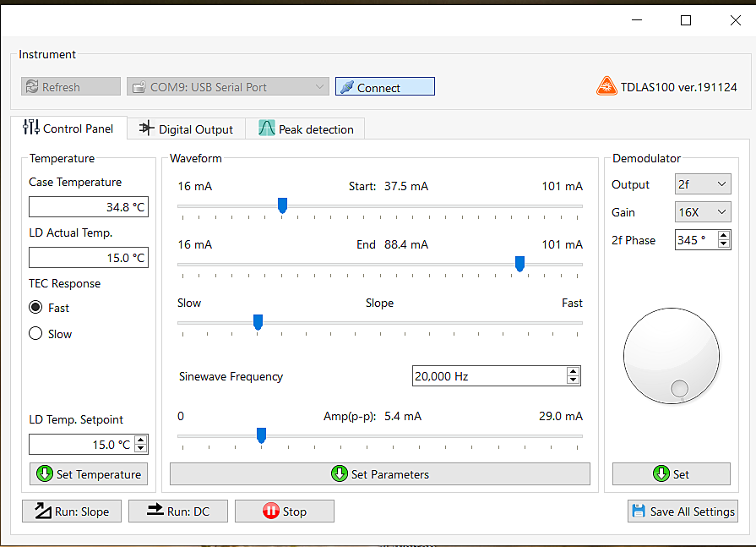The height and width of the screenshot is (547, 756).
Task: Increase the 2f Phase value
Action: tap(723, 235)
